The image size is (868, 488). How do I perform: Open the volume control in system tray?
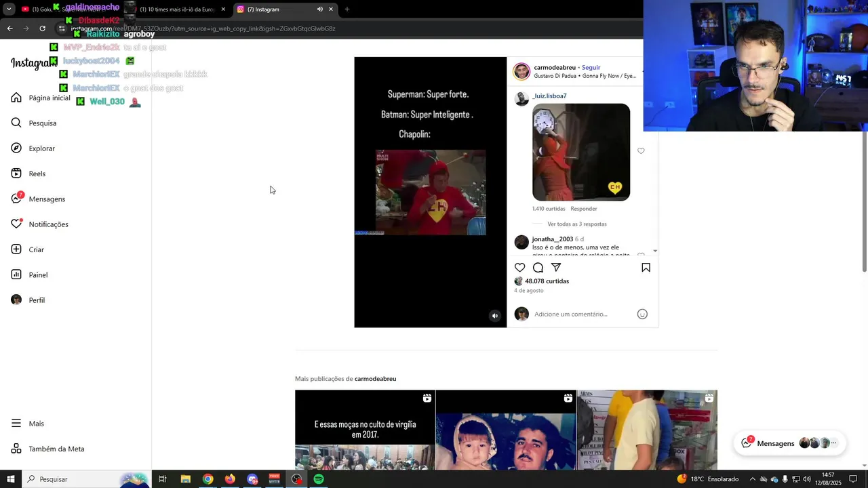pyautogui.click(x=807, y=479)
